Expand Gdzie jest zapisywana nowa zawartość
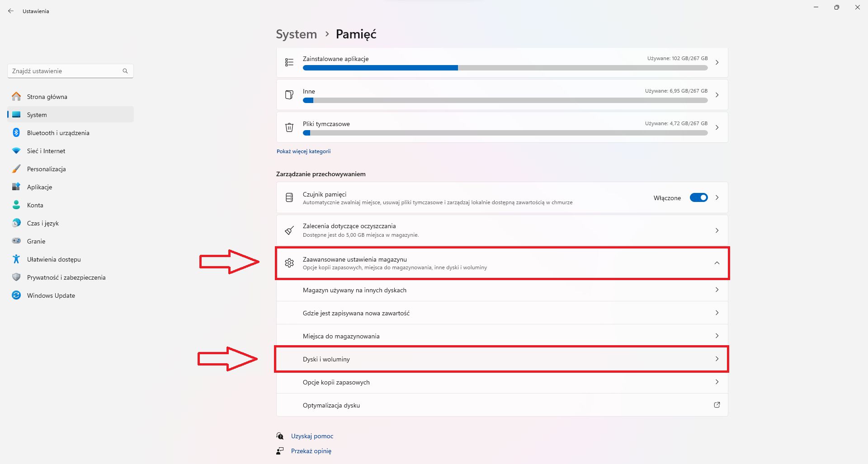The width and height of the screenshot is (868, 464). pyautogui.click(x=717, y=313)
